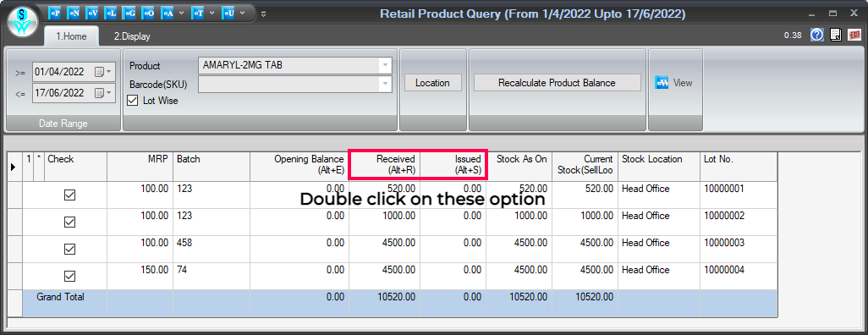Click the Received cell 4500.00 for lot 10000003

click(x=385, y=250)
